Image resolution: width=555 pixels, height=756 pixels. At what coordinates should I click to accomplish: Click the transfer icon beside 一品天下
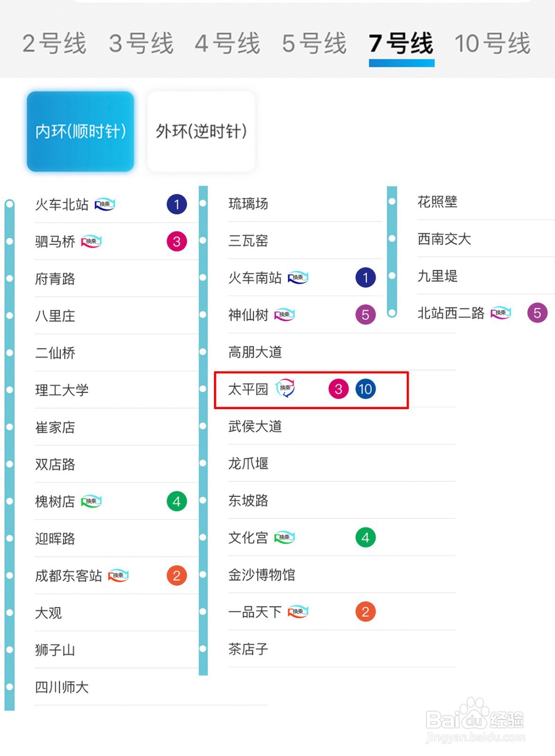click(x=298, y=612)
